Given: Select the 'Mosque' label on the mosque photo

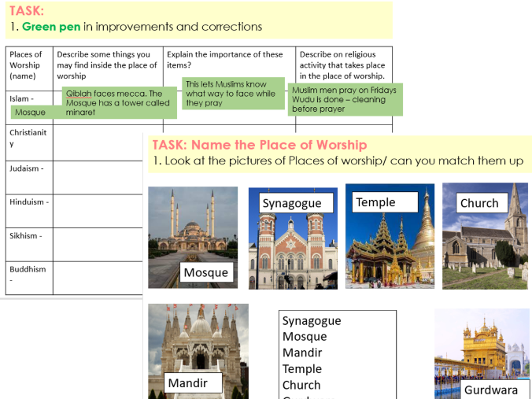Looking at the screenshot, I should (206, 272).
